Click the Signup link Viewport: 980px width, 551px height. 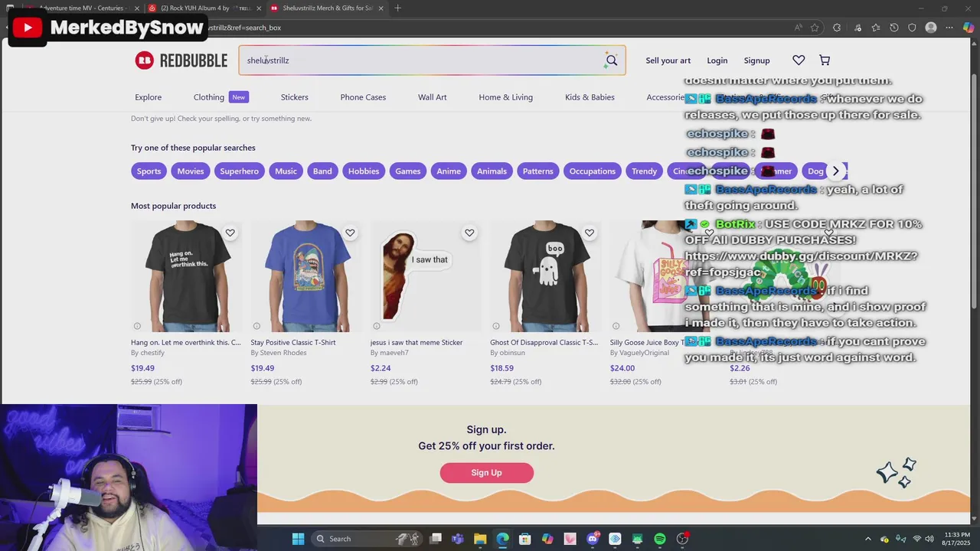[757, 60]
